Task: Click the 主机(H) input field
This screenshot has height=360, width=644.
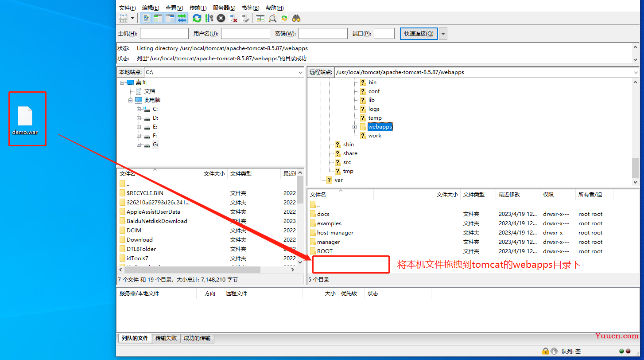Action: coord(164,34)
